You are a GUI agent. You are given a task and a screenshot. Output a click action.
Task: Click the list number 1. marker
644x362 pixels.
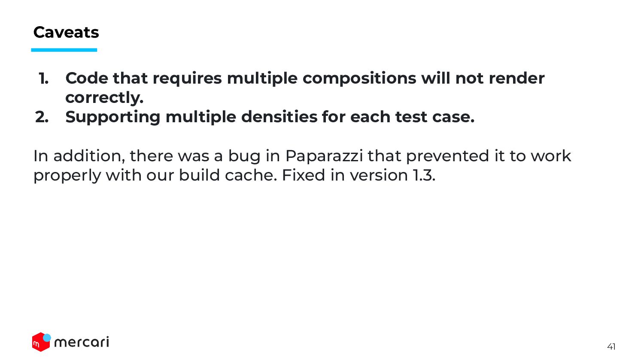tap(43, 78)
